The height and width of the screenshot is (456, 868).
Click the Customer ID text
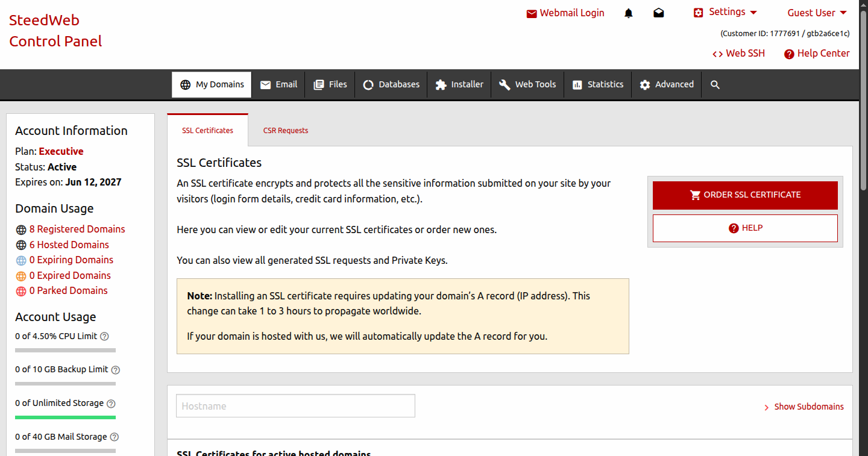tap(785, 33)
